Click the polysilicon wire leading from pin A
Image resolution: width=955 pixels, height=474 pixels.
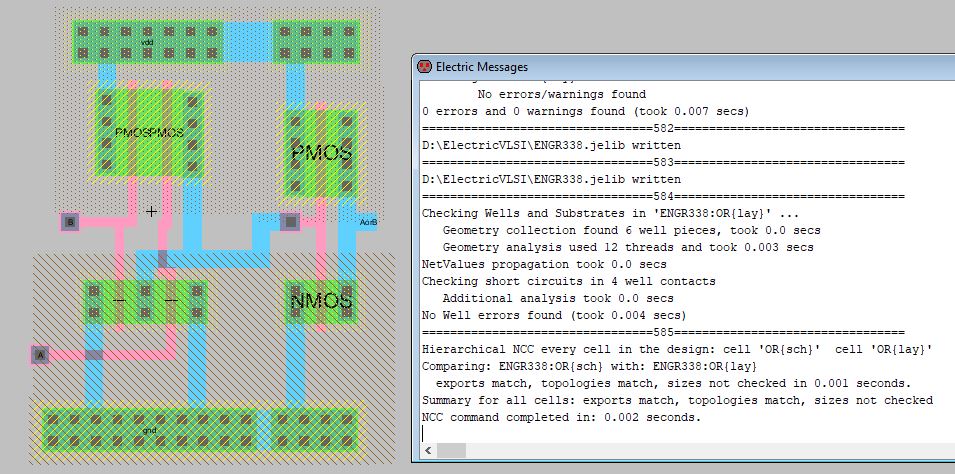70,354
